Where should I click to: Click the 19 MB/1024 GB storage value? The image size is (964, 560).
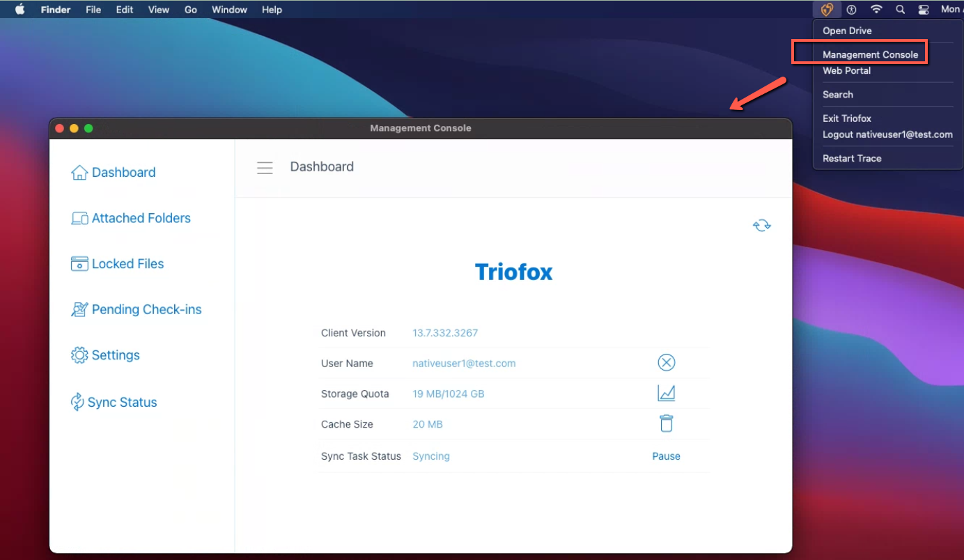click(x=449, y=394)
